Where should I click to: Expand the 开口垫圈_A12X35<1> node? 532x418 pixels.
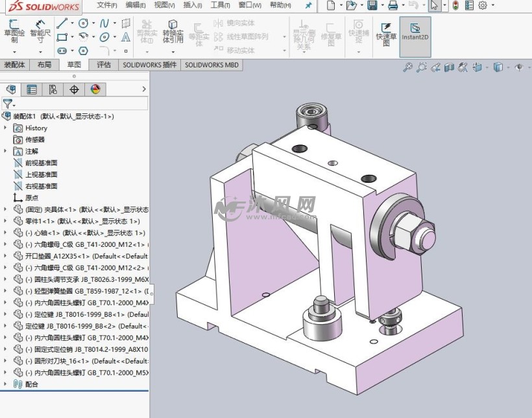pyautogui.click(x=5, y=256)
